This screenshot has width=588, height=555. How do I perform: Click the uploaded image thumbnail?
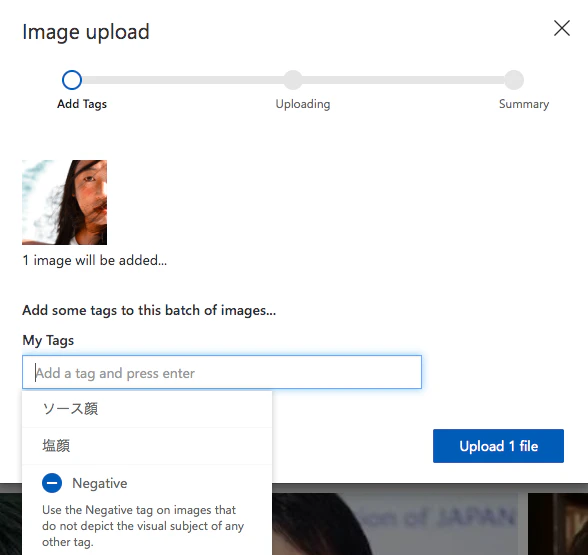coord(64,202)
